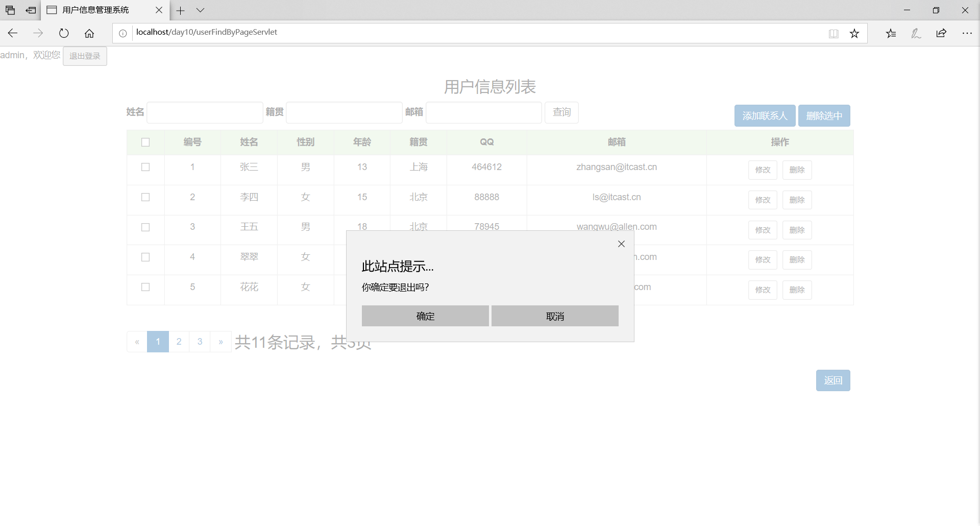Close the logout confirmation dialog X
980x526 pixels.
[x=621, y=244]
